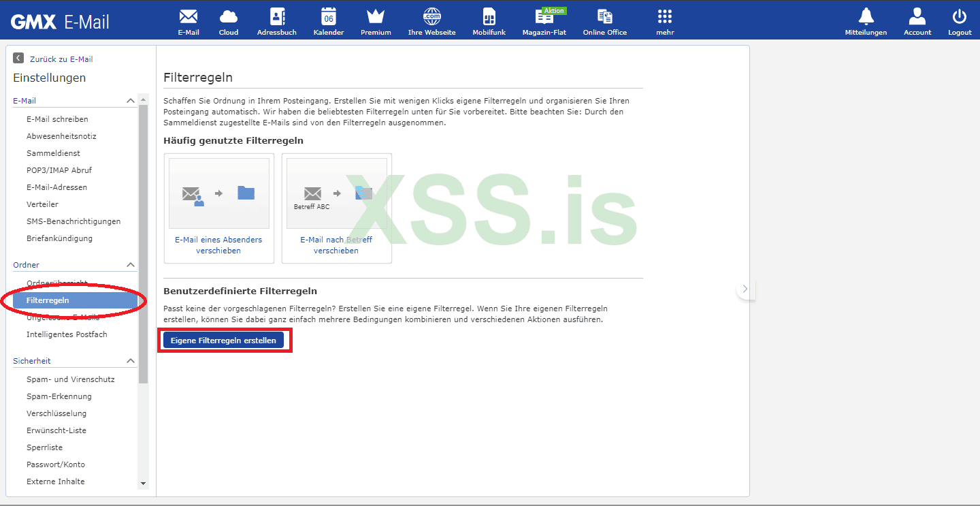The height and width of the screenshot is (506, 980).
Task: Collapse the Sicherheit settings section
Action: (x=131, y=361)
